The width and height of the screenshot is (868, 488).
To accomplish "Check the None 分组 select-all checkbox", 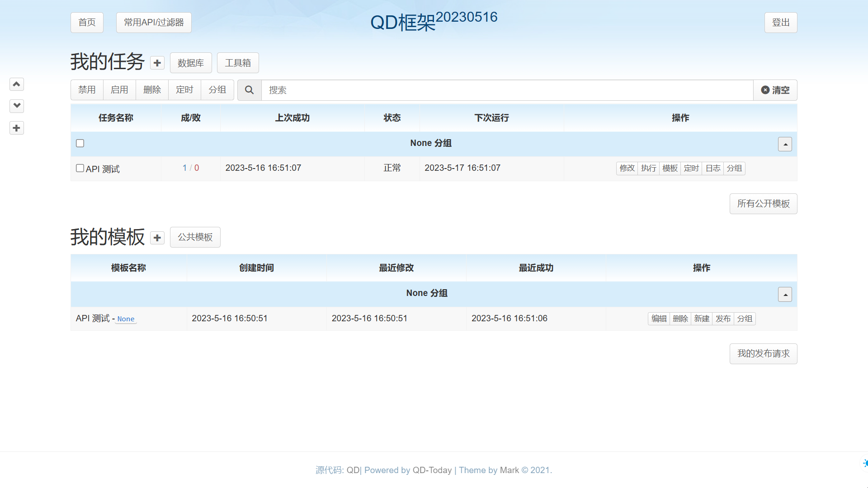I will [80, 143].
